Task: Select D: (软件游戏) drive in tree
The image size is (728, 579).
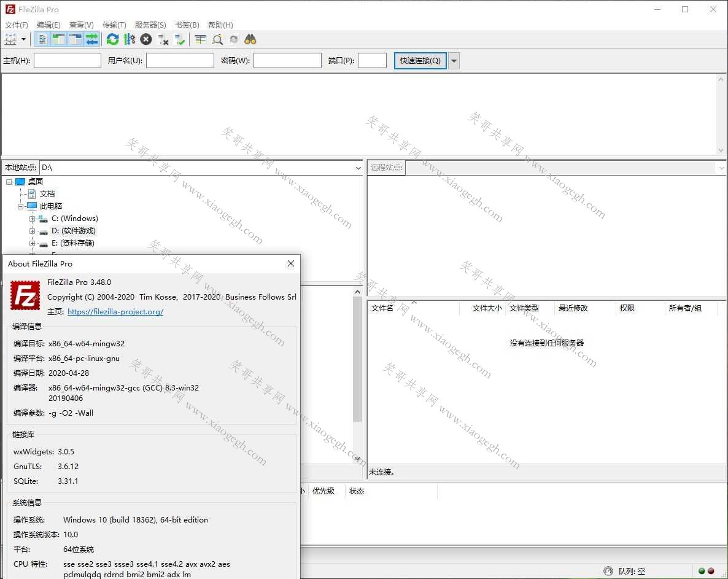Action: coord(74,231)
